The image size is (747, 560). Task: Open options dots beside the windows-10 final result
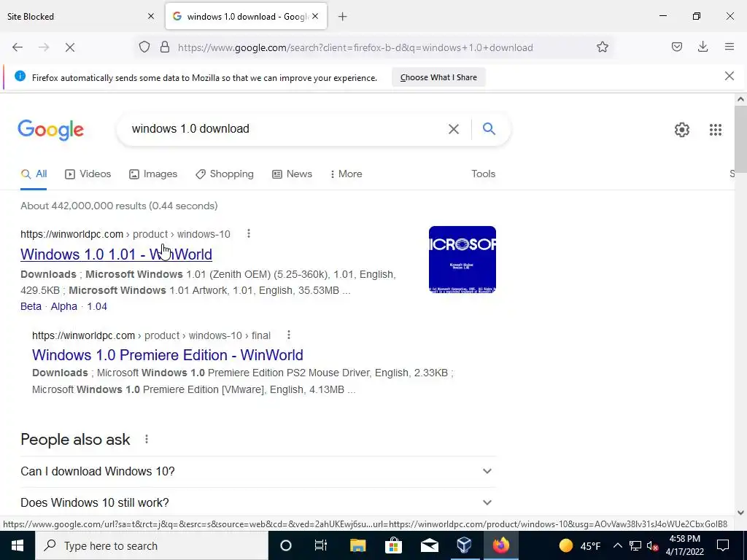click(289, 335)
